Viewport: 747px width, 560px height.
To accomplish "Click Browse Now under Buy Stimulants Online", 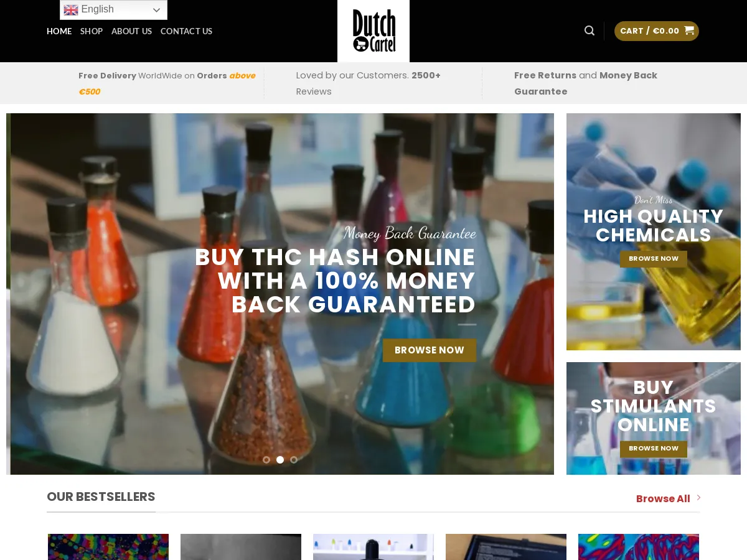I will coord(654,449).
